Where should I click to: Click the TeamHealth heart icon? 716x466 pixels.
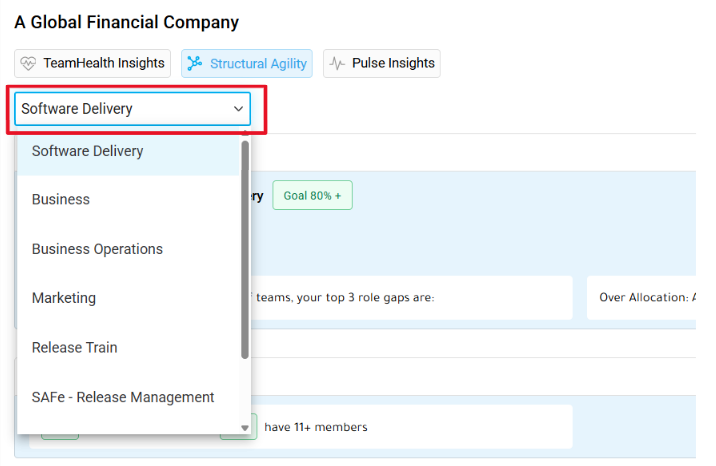coord(28,63)
